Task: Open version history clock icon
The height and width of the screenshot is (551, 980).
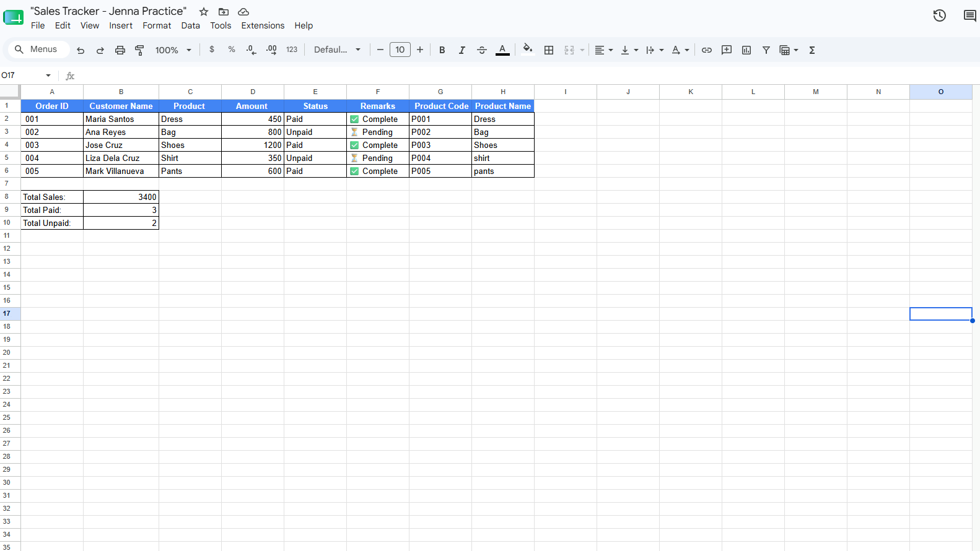Action: pos(940,15)
